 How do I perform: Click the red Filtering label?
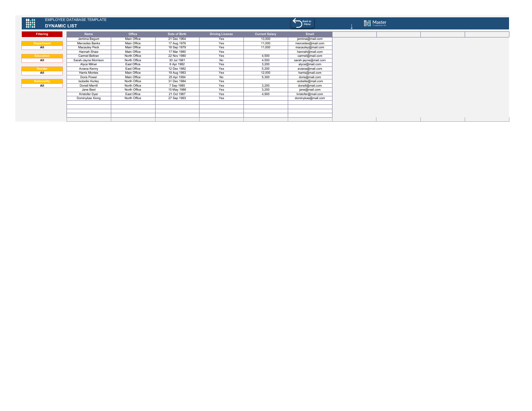pyautogui.click(x=42, y=34)
